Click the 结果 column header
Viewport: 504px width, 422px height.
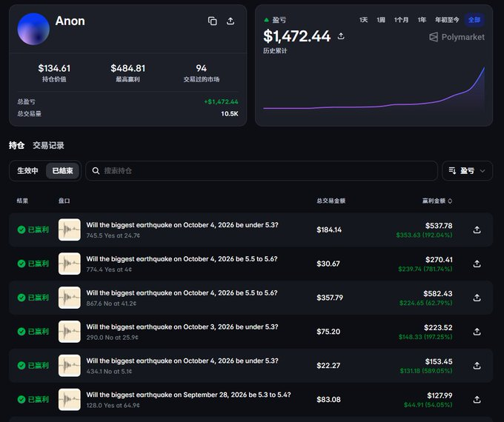[22, 201]
